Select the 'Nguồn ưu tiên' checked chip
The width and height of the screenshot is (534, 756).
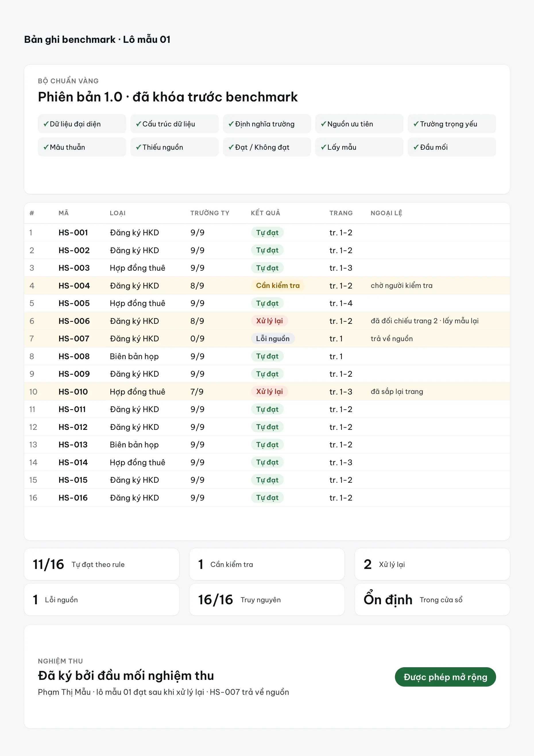359,124
